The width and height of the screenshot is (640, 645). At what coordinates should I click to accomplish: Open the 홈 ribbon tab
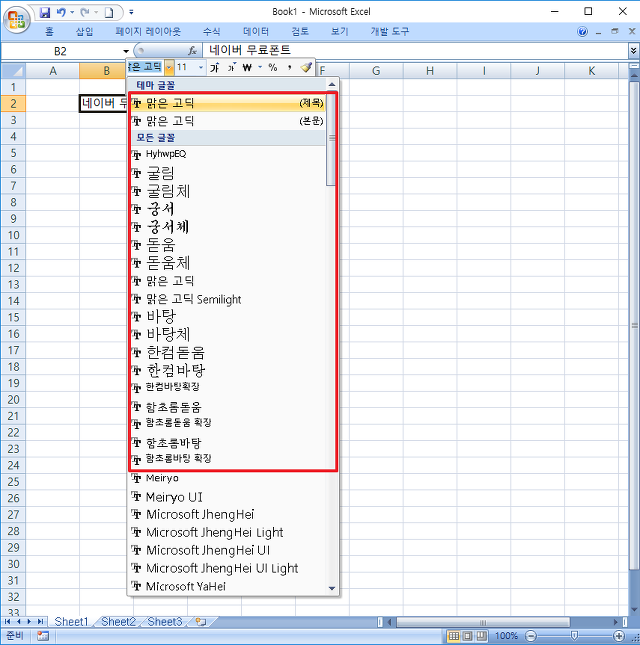point(49,31)
